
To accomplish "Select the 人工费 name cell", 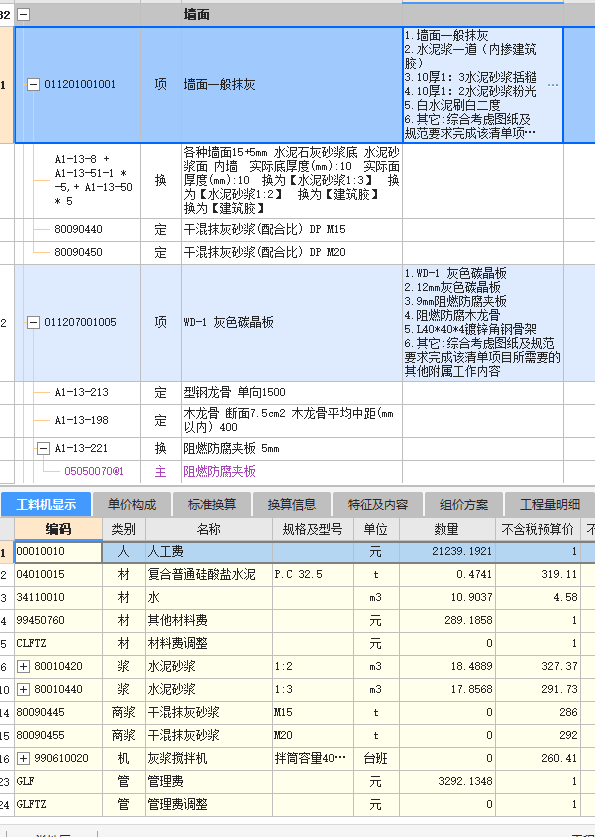I will point(209,551).
